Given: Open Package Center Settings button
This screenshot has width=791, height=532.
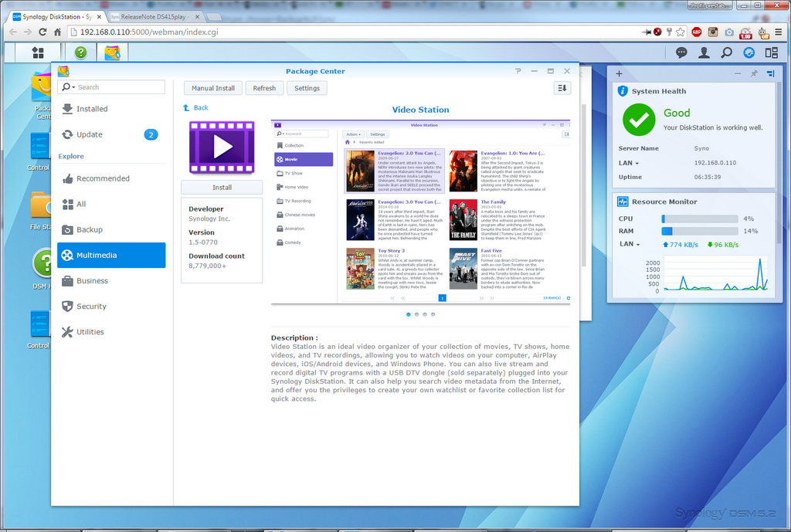Looking at the screenshot, I should coord(307,88).
